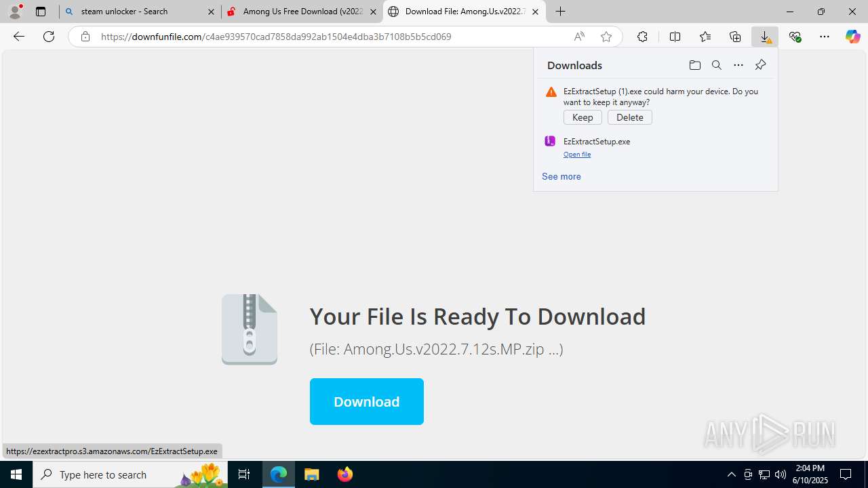
Task: Click the Edge taskbar icon
Action: pos(279,474)
